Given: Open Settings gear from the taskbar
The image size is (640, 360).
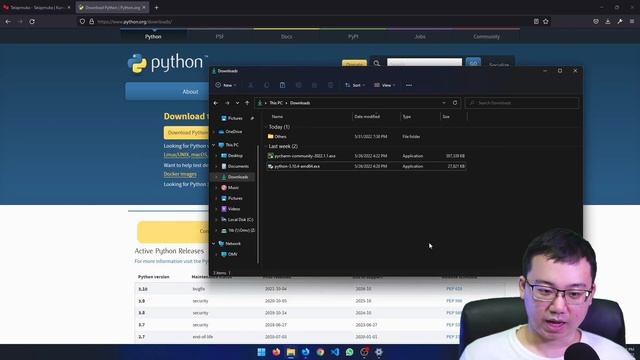Looking at the screenshot, I should [379, 352].
